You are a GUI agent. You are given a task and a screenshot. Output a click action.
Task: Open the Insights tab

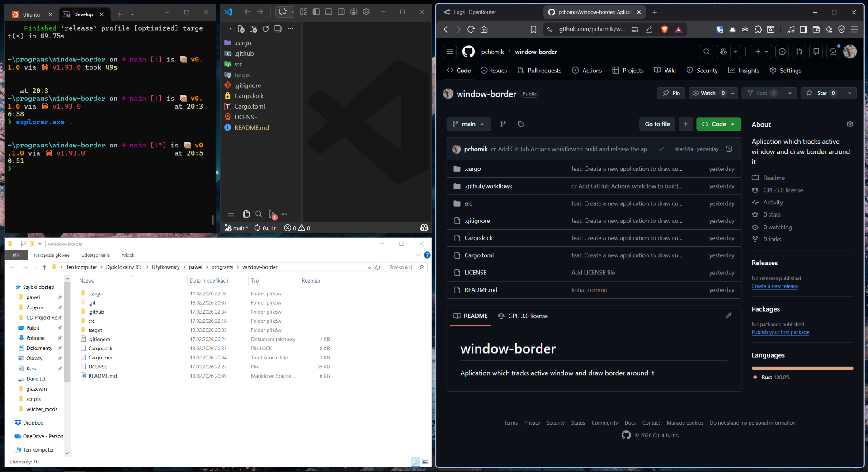744,71
